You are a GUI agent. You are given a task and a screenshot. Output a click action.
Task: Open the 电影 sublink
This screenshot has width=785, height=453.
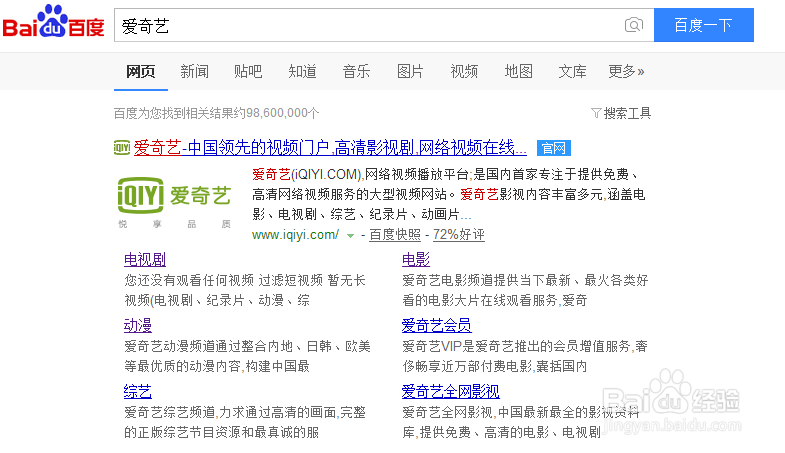(x=416, y=259)
